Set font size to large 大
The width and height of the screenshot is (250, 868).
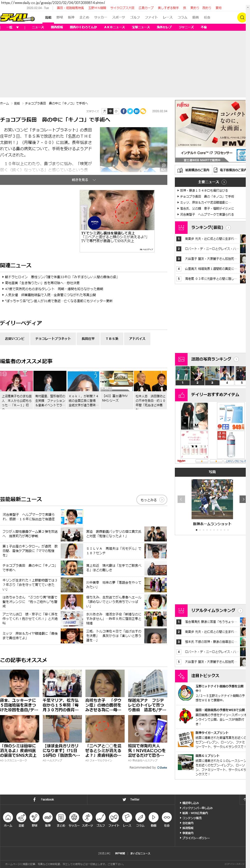pyautogui.click(x=104, y=111)
